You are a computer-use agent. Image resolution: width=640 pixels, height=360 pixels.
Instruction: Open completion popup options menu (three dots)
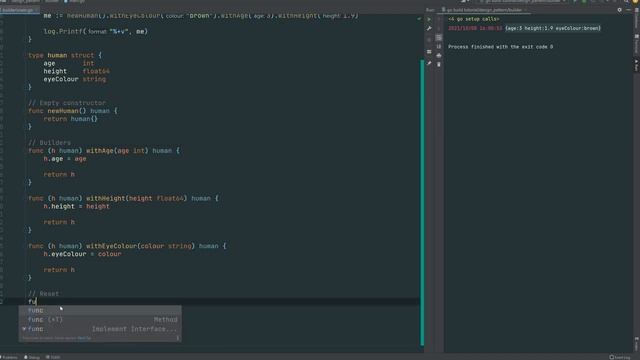coord(178,338)
